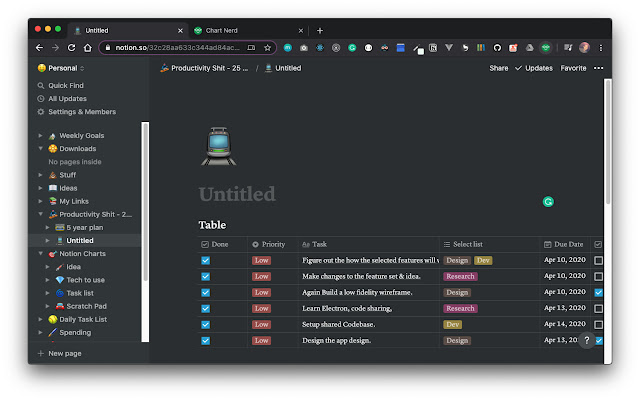Collapse the Downloads page in sidebar
640x400 pixels.
point(40,149)
